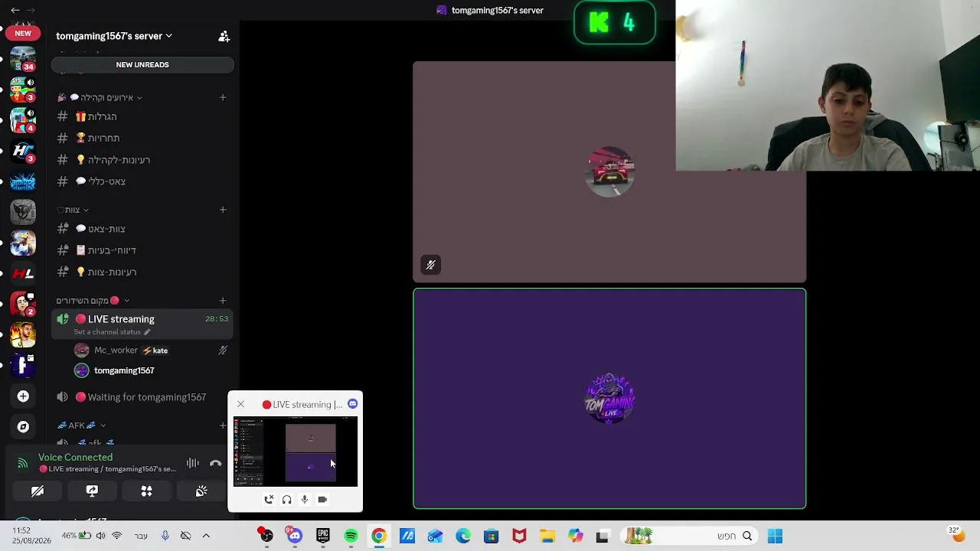The height and width of the screenshot is (551, 980).
Task: Disconnect call from the popout preview
Action: pyautogui.click(x=269, y=499)
